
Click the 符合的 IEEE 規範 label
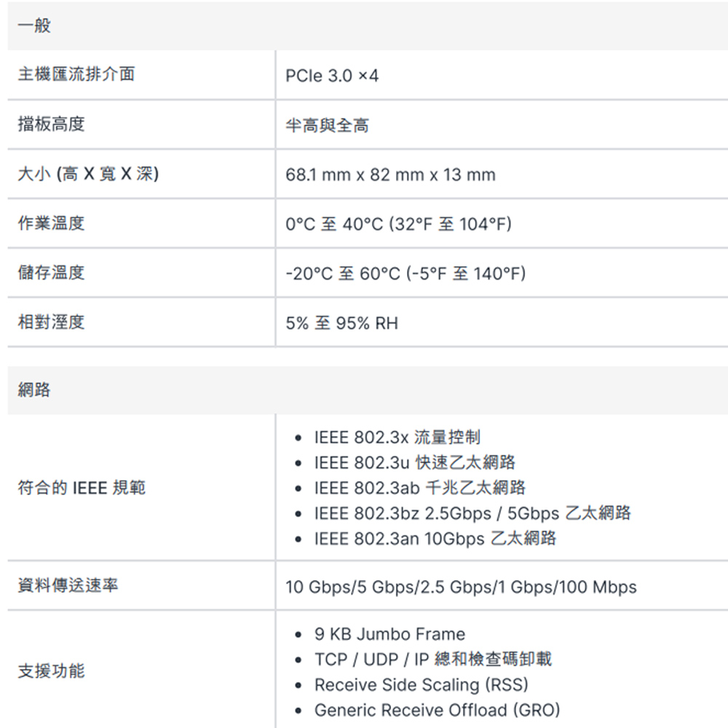[82, 488]
